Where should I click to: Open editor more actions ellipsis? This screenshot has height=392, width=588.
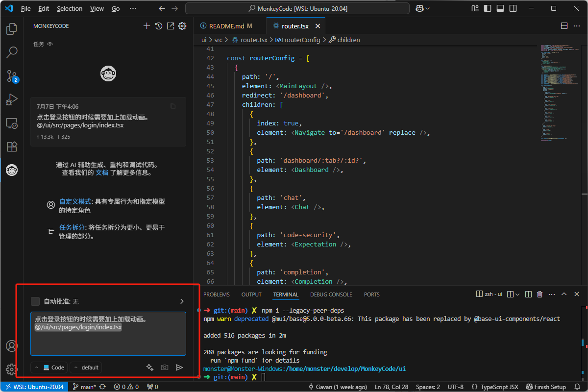point(577,26)
